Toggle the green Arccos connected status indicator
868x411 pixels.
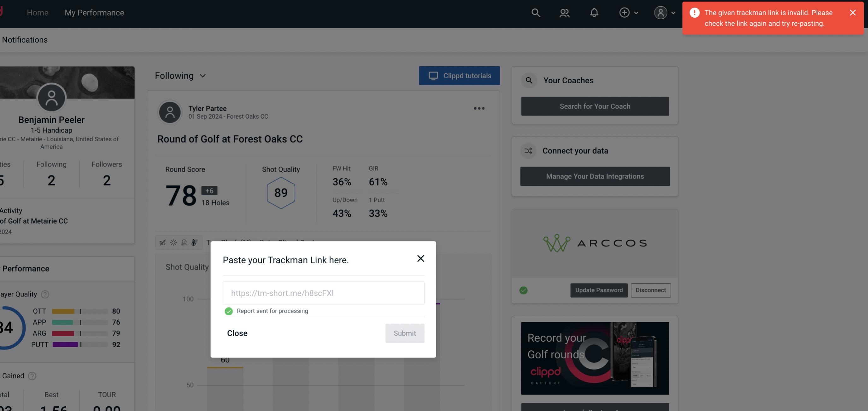(524, 290)
